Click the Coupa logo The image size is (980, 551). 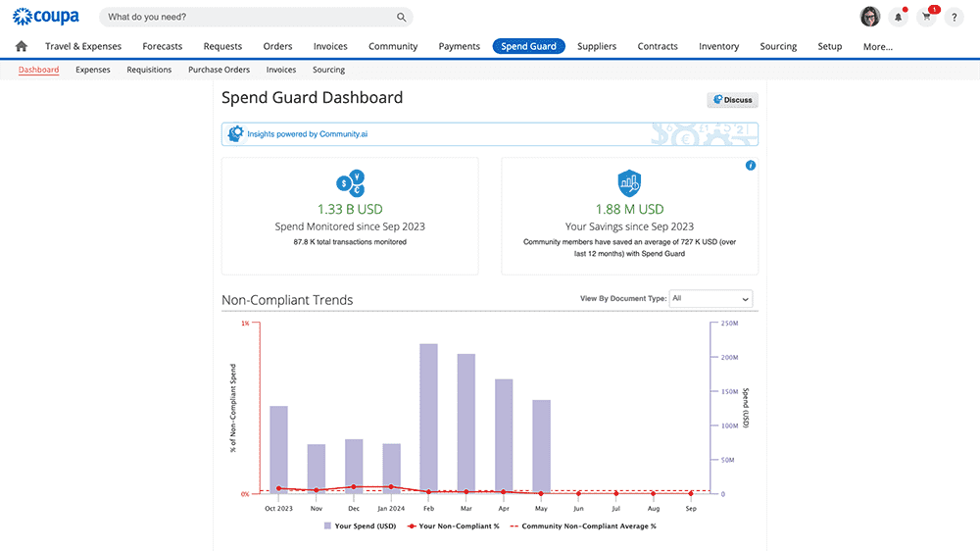click(46, 17)
